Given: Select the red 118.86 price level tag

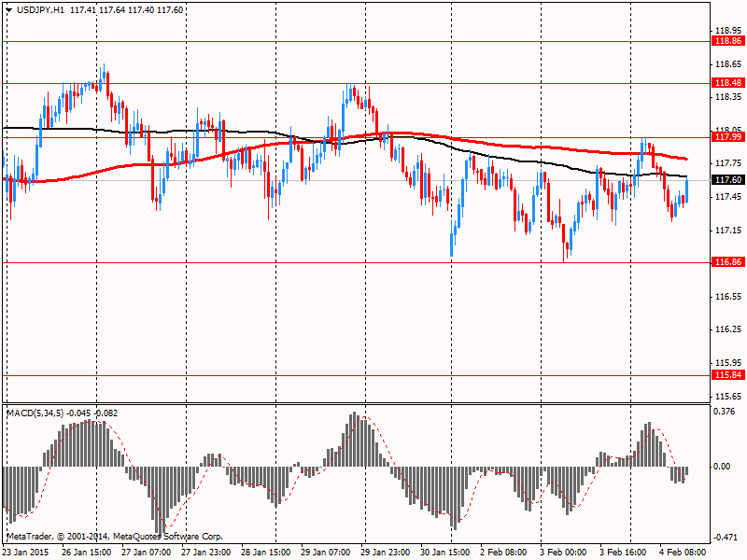Looking at the screenshot, I should tap(727, 41).
